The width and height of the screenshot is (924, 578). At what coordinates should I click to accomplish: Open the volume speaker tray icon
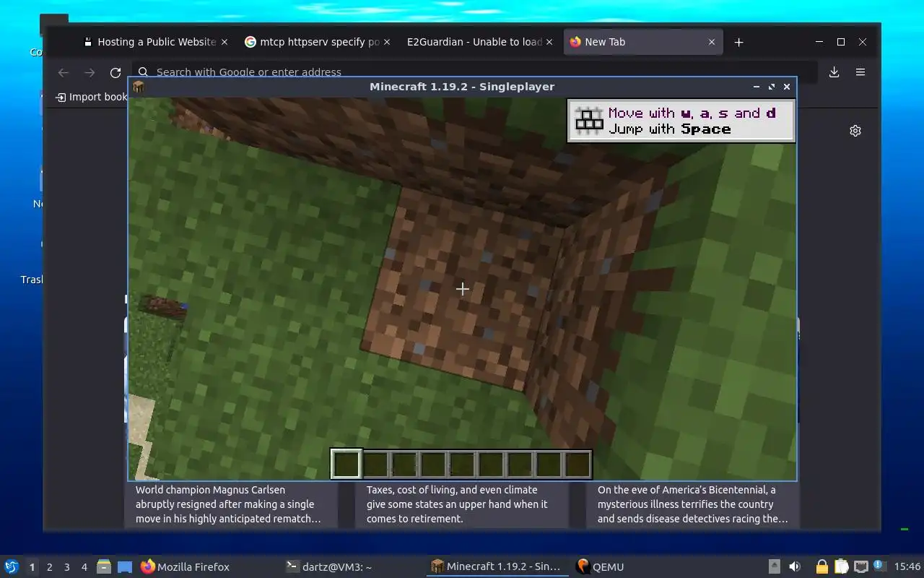point(795,567)
